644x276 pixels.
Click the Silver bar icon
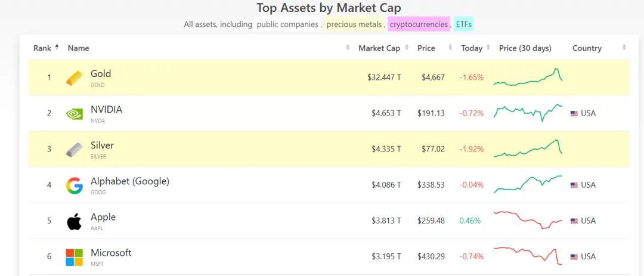click(x=75, y=150)
